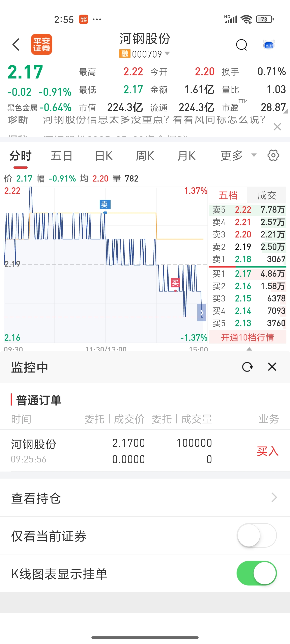Tap 开通10档行情 button
The image size is (290, 644).
click(248, 337)
